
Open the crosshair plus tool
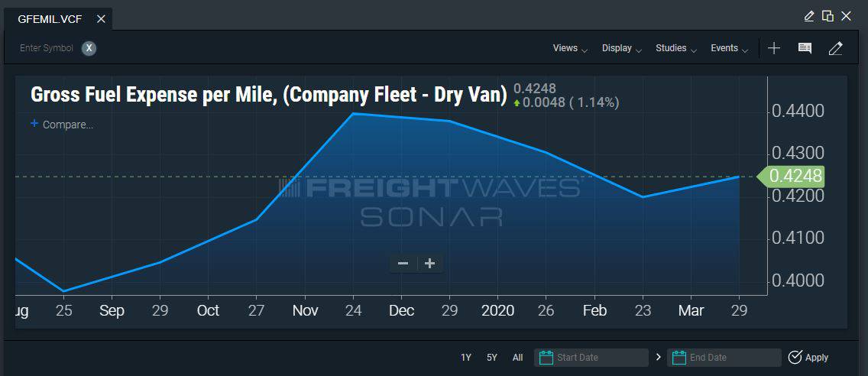click(x=774, y=48)
